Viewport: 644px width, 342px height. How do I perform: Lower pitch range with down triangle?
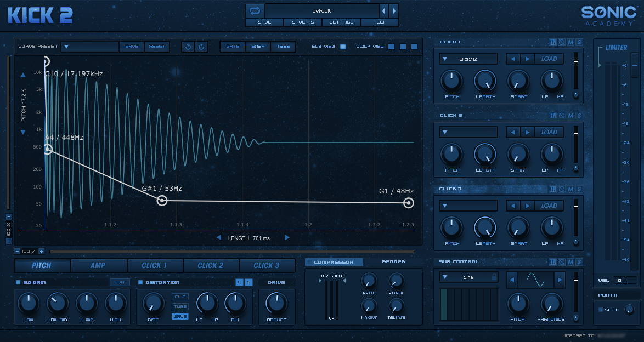[23, 132]
